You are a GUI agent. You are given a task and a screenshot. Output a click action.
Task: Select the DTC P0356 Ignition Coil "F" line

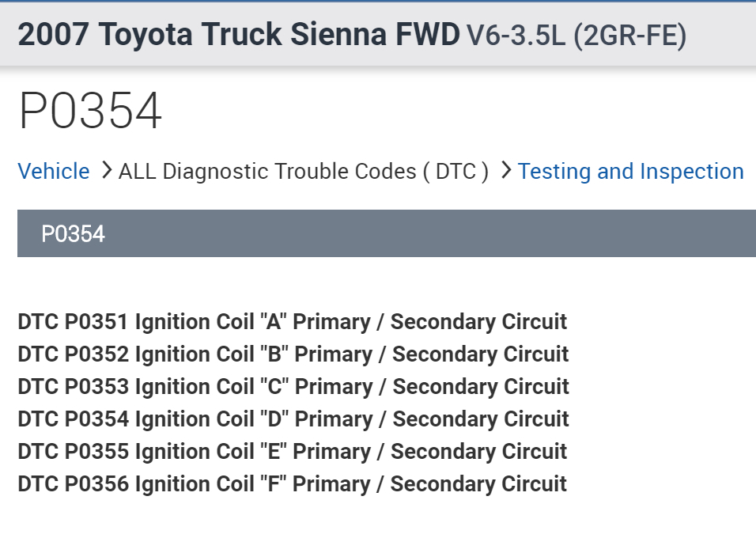coord(292,483)
